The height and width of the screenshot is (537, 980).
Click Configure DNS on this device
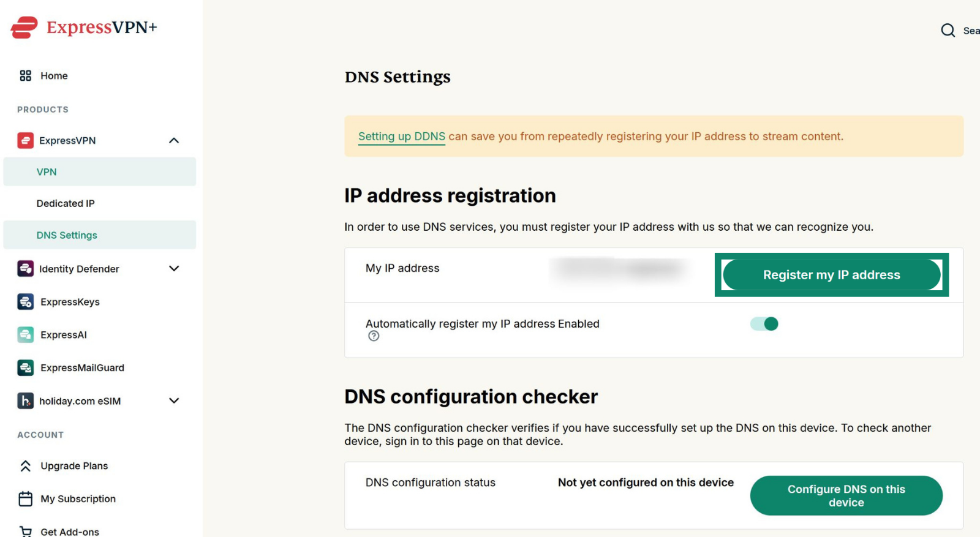point(846,495)
